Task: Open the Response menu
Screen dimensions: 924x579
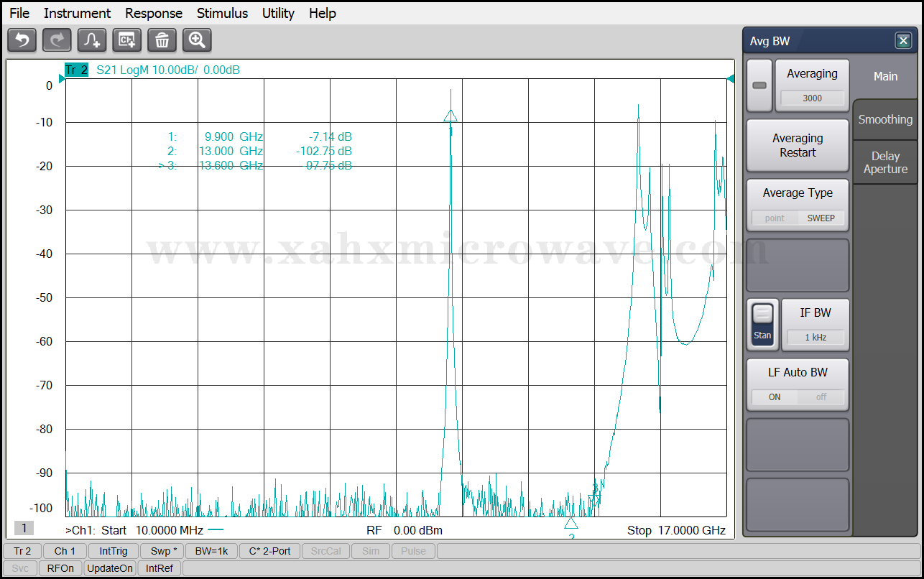Action: click(x=154, y=13)
